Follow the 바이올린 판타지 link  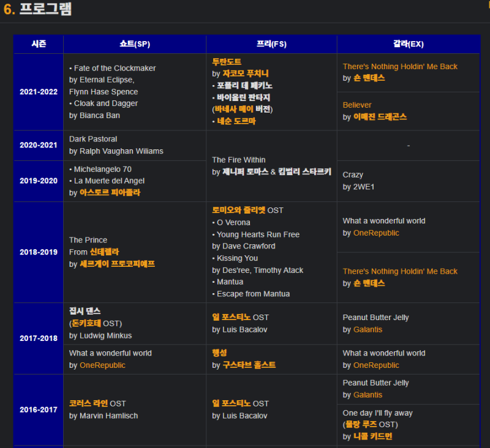pos(243,97)
